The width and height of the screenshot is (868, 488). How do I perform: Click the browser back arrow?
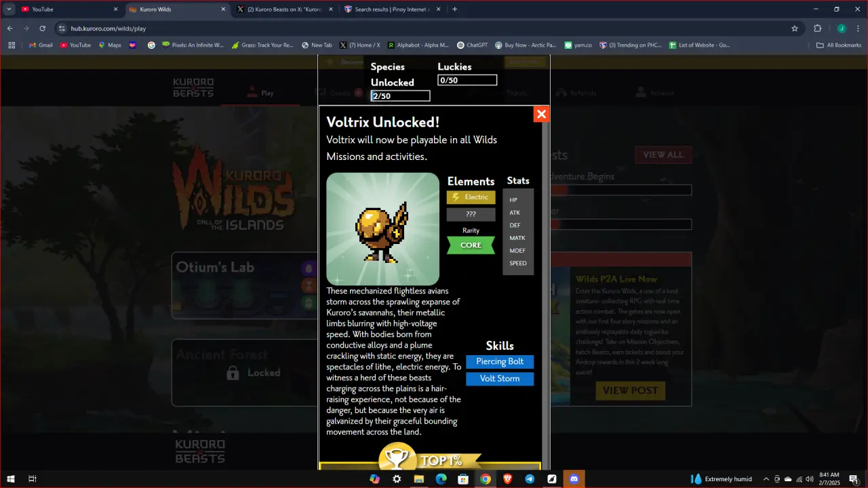point(10,28)
